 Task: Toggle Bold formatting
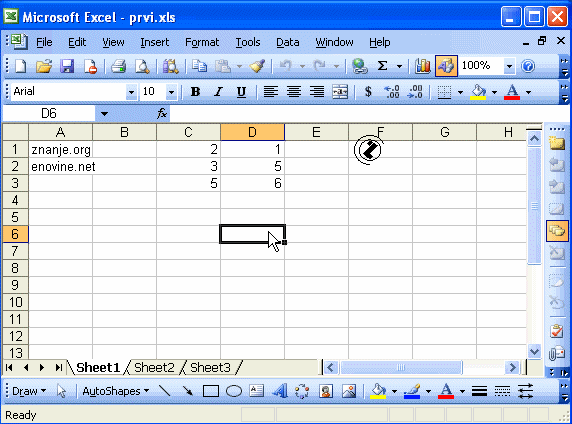click(196, 92)
